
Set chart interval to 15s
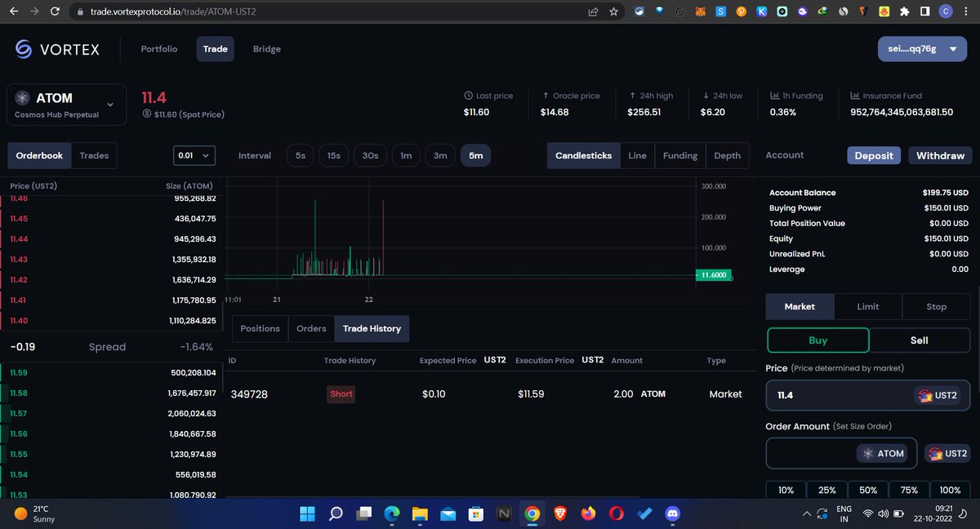pos(334,155)
